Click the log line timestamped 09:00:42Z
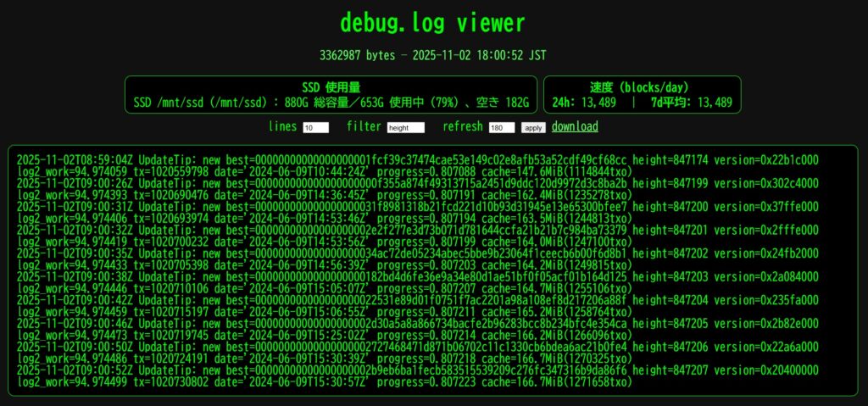The height and width of the screenshot is (406, 868). [417, 306]
